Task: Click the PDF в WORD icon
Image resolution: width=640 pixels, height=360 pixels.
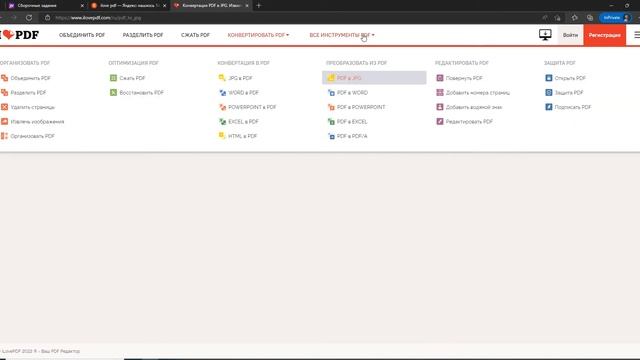Action: [331, 93]
